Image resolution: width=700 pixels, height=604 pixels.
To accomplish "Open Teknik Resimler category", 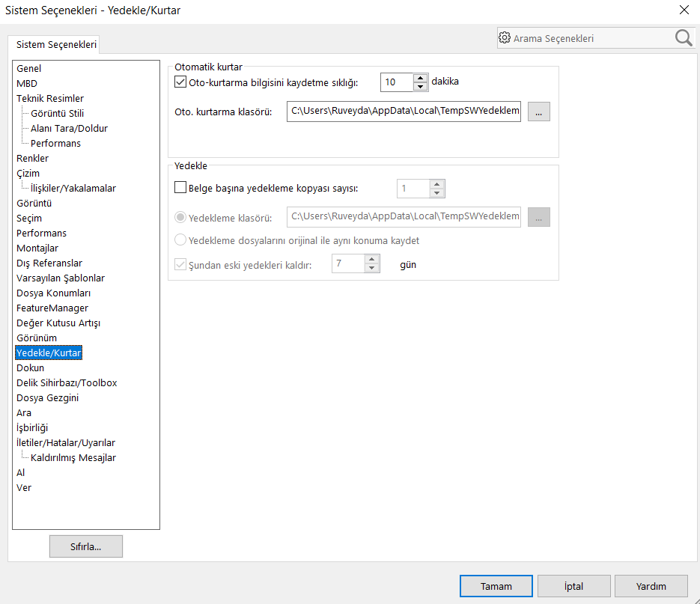I will [x=50, y=98].
